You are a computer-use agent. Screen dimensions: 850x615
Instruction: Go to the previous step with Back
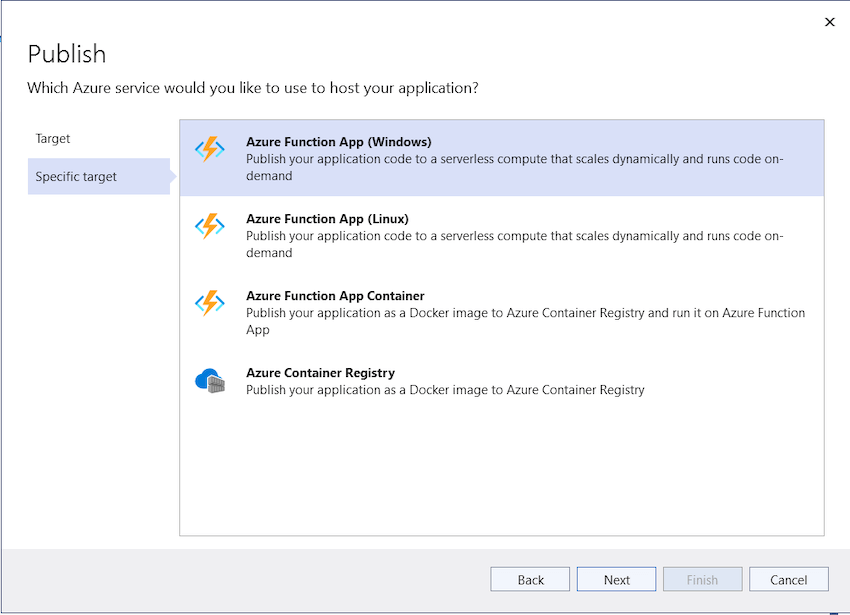530,580
